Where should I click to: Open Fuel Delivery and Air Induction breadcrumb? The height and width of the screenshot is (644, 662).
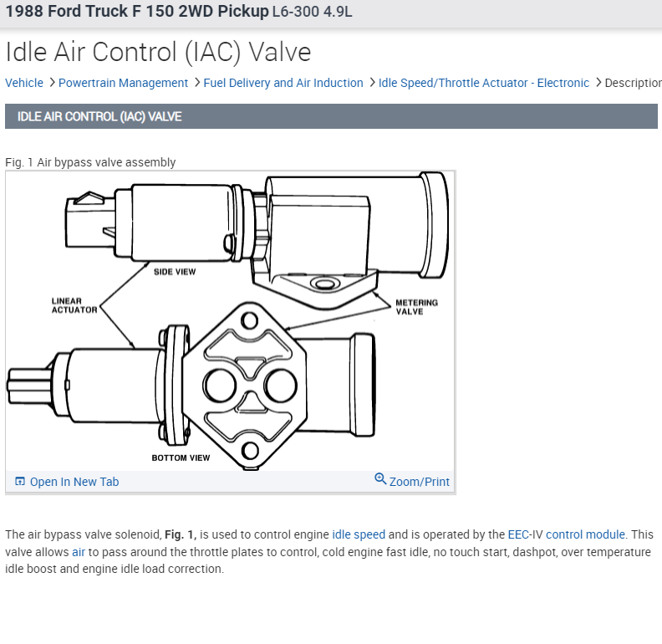283,83
